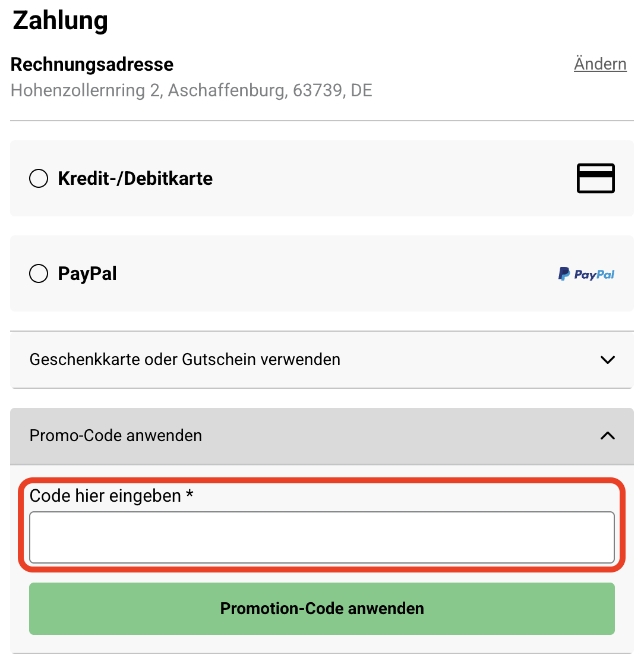Click the Promo-Code anwenden header text

116,436
